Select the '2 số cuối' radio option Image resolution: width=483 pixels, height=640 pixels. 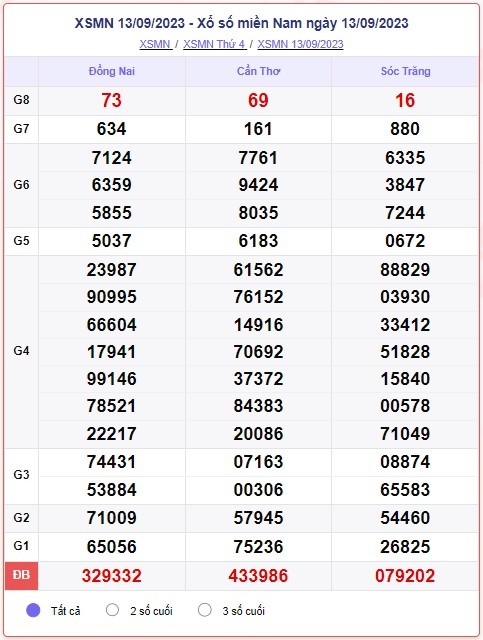(x=112, y=610)
